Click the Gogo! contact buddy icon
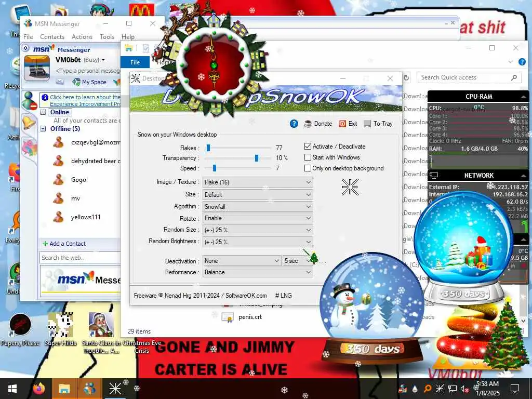 point(59,179)
